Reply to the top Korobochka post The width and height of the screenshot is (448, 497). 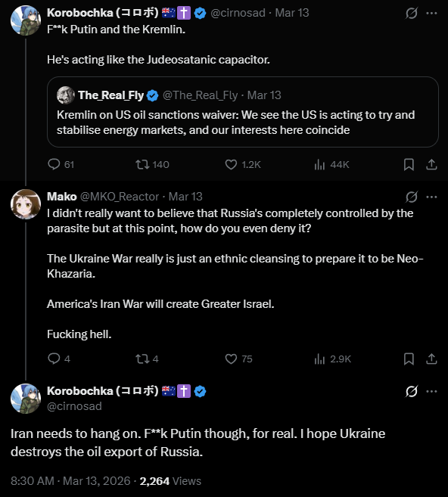coord(61,164)
